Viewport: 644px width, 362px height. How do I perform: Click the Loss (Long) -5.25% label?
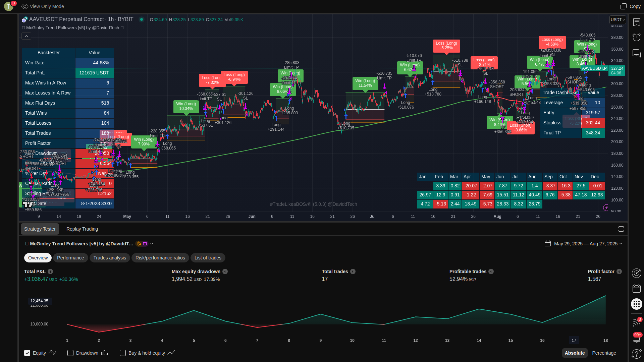(446, 46)
